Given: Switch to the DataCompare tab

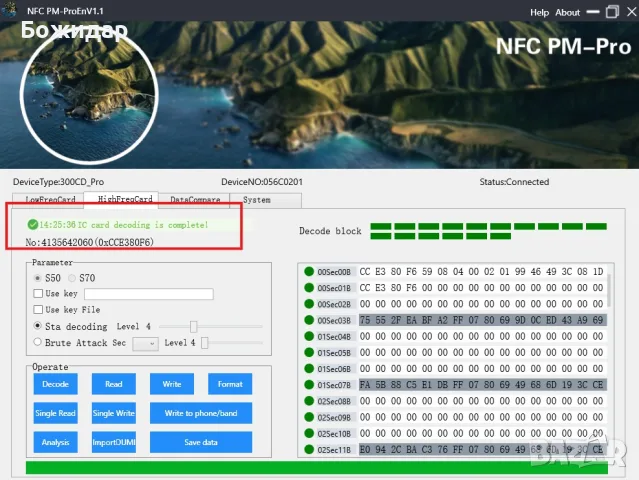Looking at the screenshot, I should click(195, 200).
